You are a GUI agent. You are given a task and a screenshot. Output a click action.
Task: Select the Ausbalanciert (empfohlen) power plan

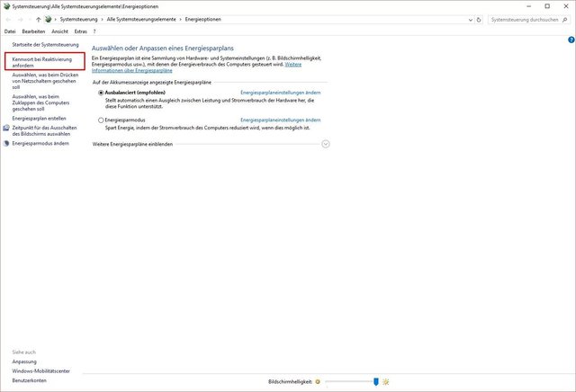click(101, 93)
